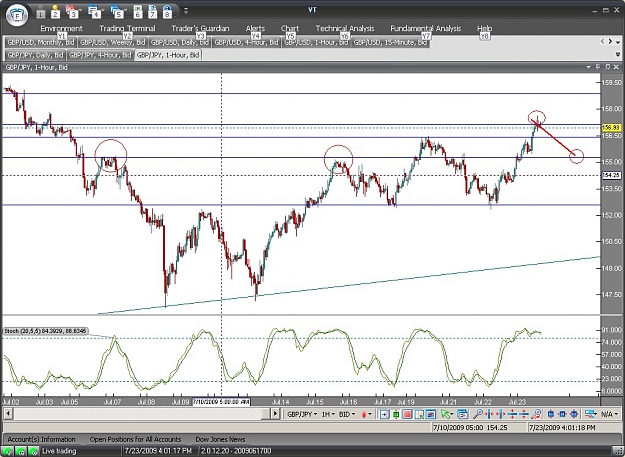
Task: Open the Trader's Guardian menu
Action: [x=200, y=28]
